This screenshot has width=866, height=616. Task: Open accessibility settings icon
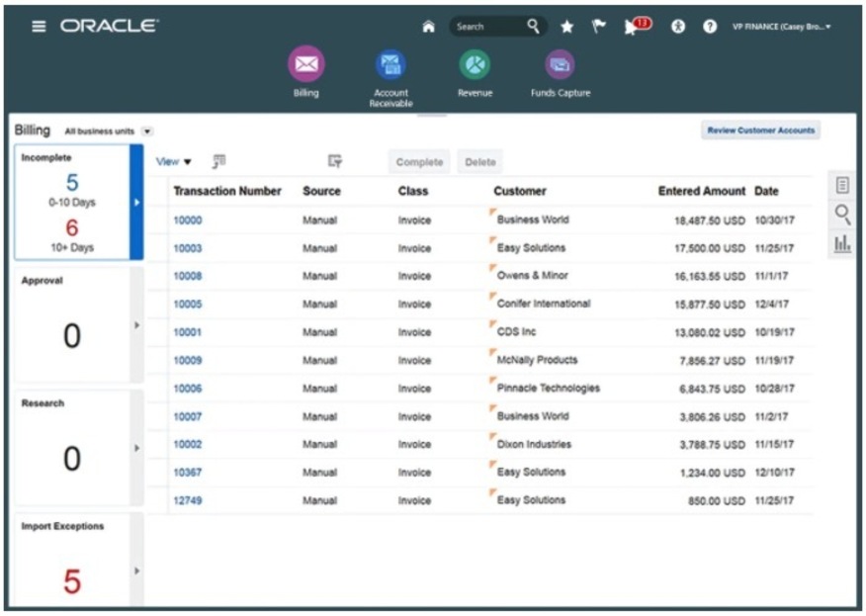[678, 26]
